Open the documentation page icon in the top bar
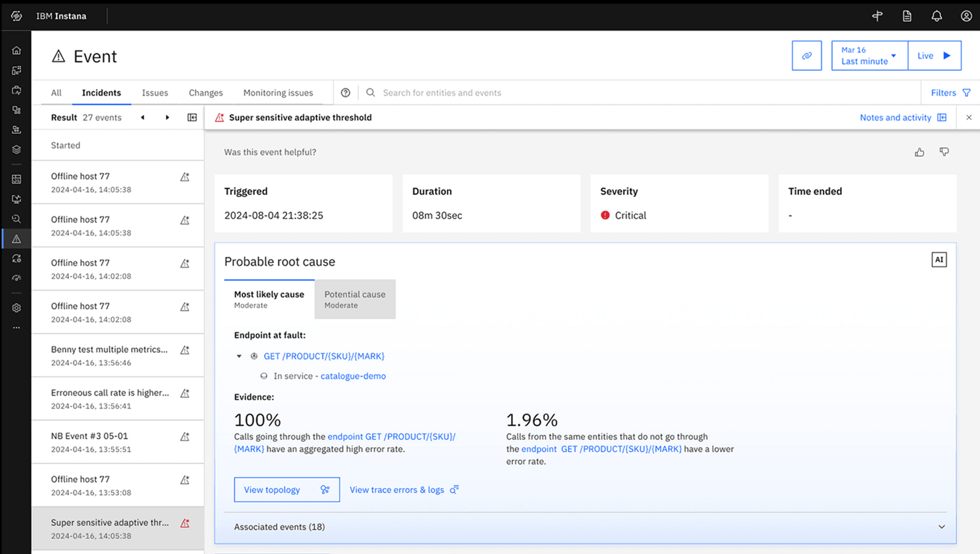980x554 pixels. click(907, 16)
